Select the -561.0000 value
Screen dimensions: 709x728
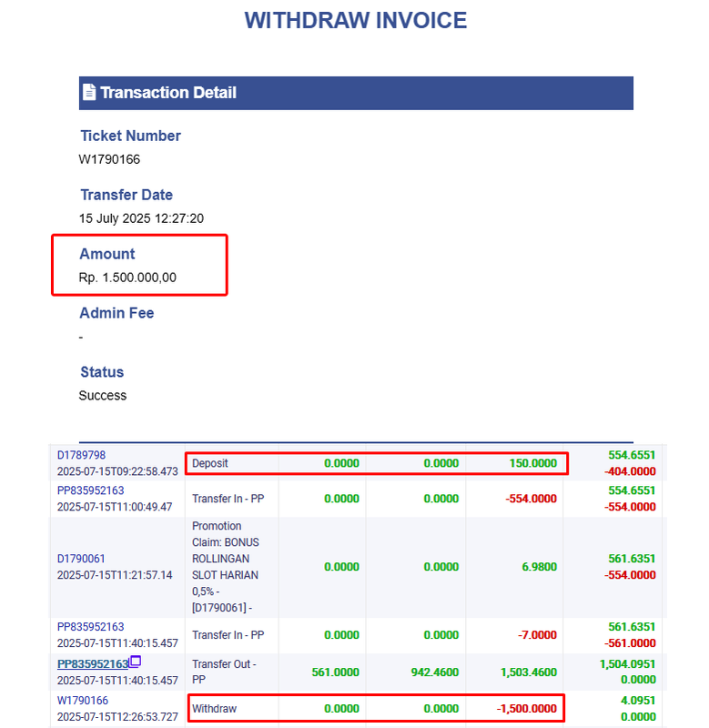point(630,643)
